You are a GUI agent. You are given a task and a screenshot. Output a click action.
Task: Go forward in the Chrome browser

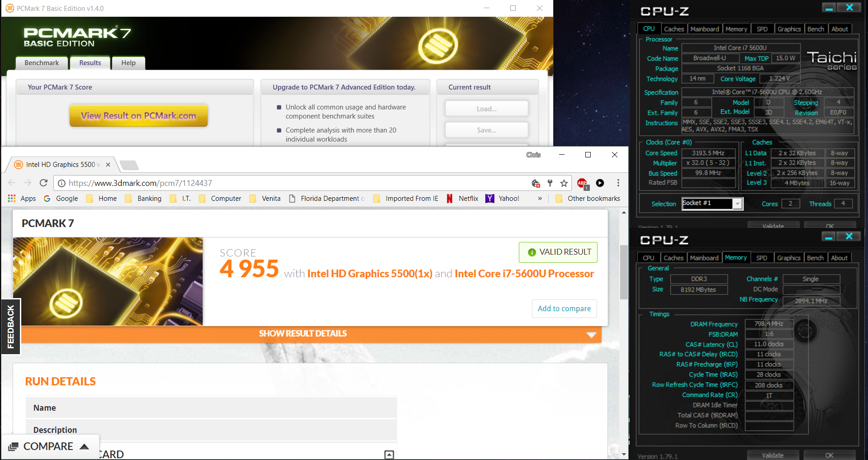28,183
